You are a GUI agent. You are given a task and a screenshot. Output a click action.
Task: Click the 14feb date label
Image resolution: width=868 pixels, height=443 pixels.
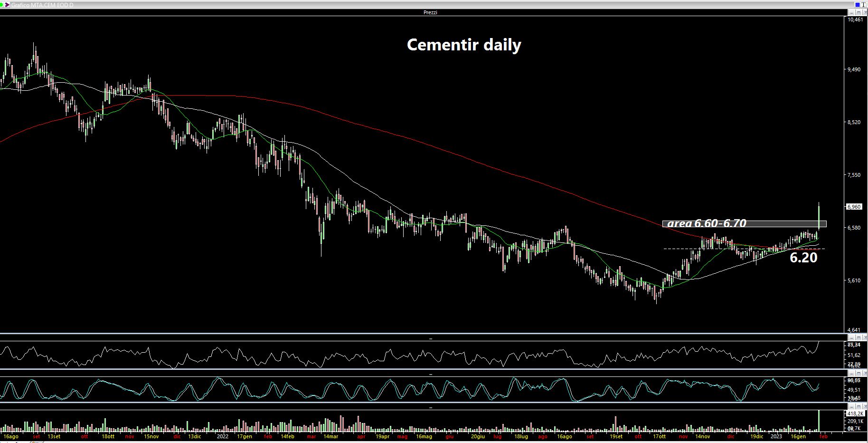[287, 436]
